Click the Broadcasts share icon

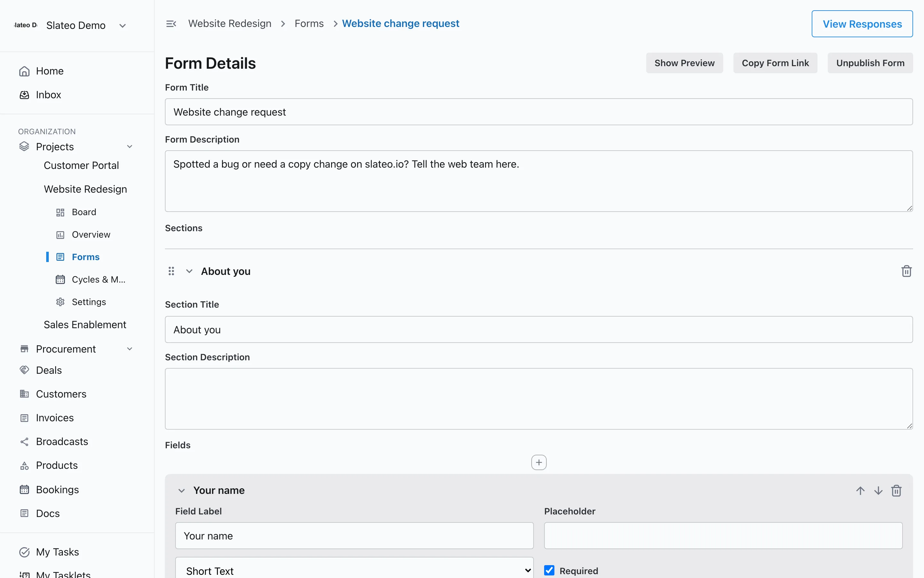coord(24,442)
